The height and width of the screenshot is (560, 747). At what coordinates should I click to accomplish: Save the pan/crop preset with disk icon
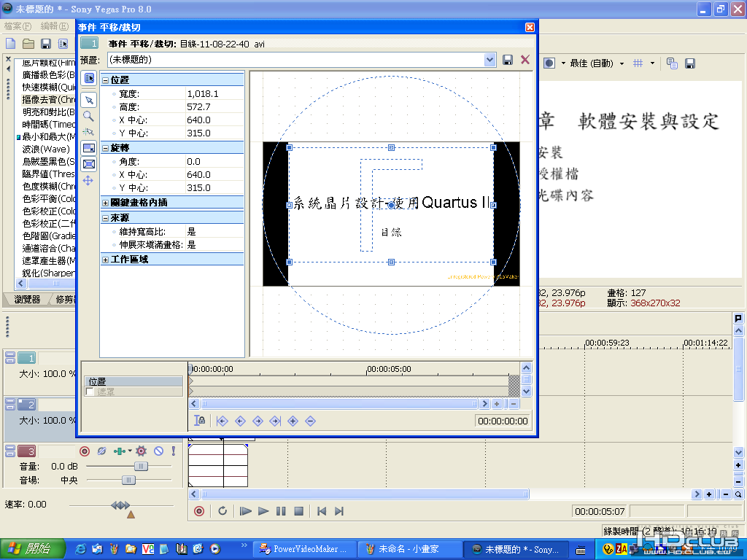pyautogui.click(x=508, y=60)
